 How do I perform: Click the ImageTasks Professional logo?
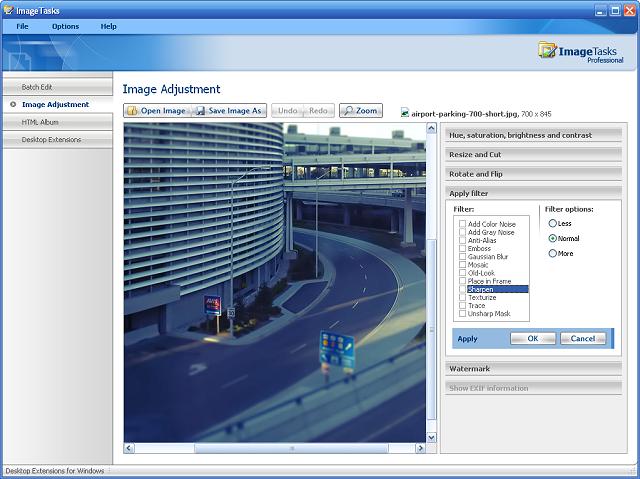(580, 51)
